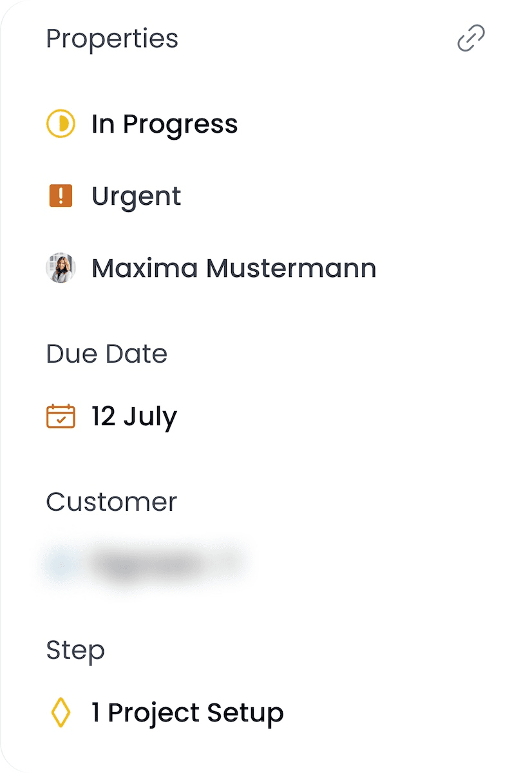Click the yellow diamond step icon

61,713
